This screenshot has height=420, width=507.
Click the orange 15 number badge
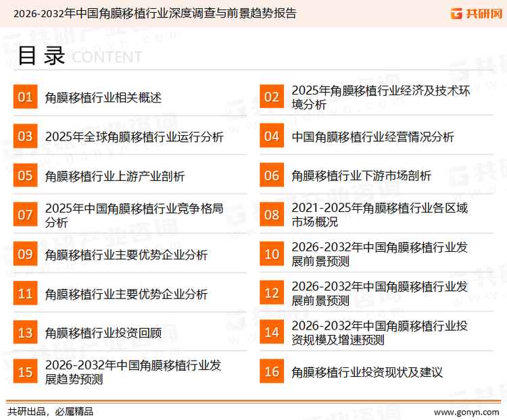point(25,371)
